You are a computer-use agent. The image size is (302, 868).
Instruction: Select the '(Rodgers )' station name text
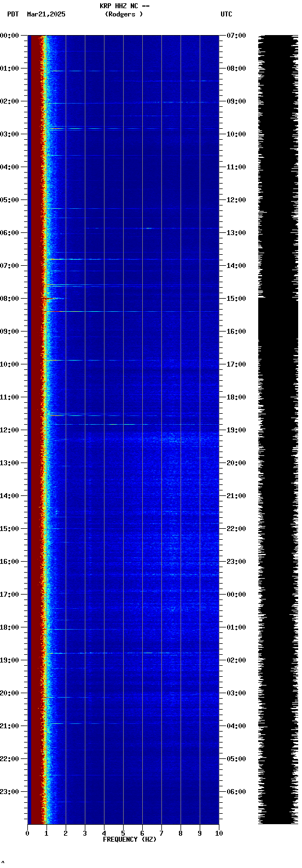pos(124,14)
